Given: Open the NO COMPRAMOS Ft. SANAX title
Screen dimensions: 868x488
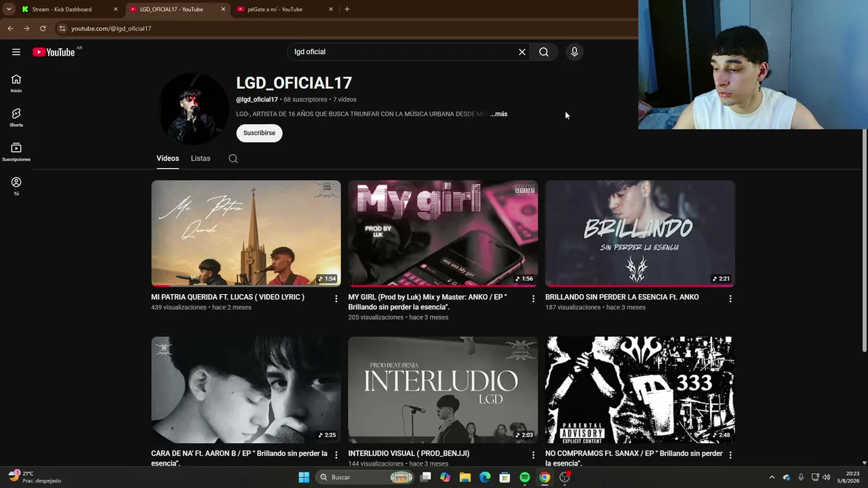Looking at the screenshot, I should click(x=634, y=458).
